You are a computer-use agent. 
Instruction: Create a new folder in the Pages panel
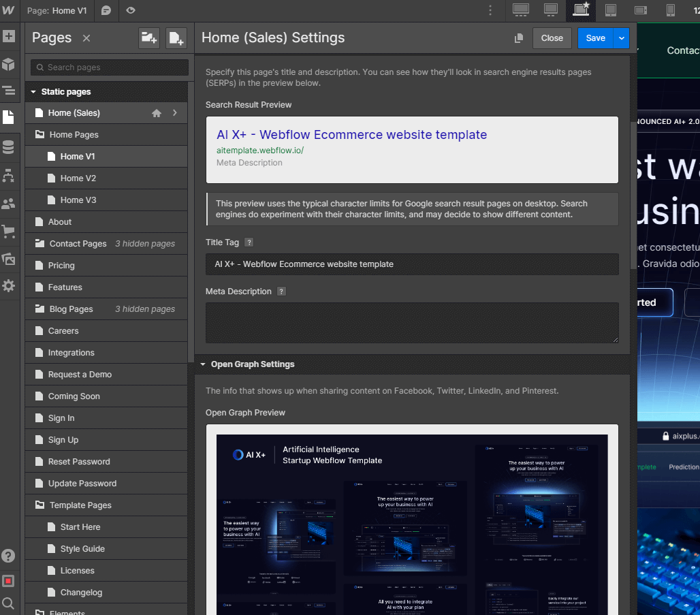tap(149, 38)
